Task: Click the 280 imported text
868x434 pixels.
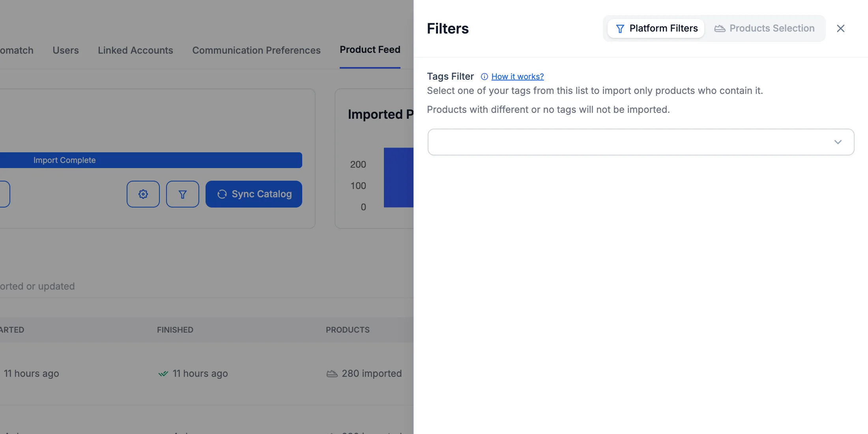Action: [372, 373]
